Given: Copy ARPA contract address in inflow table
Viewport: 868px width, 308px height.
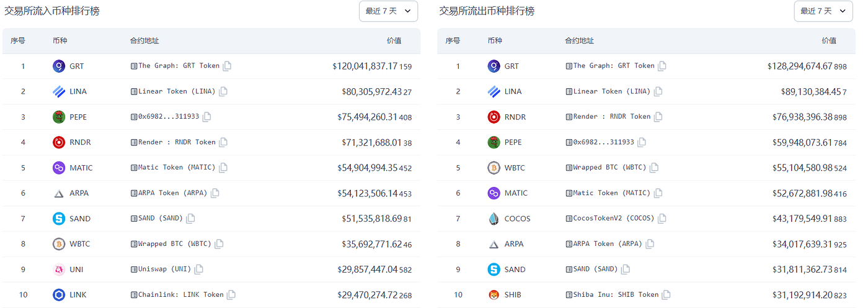Looking at the screenshot, I should click(x=215, y=193).
